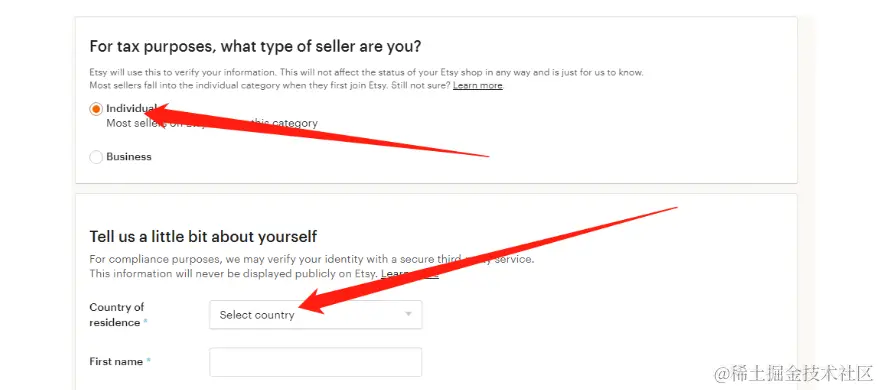This screenshot has width=880, height=390.
Task: Click the required asterisk beside Country of residence
Action: (146, 323)
